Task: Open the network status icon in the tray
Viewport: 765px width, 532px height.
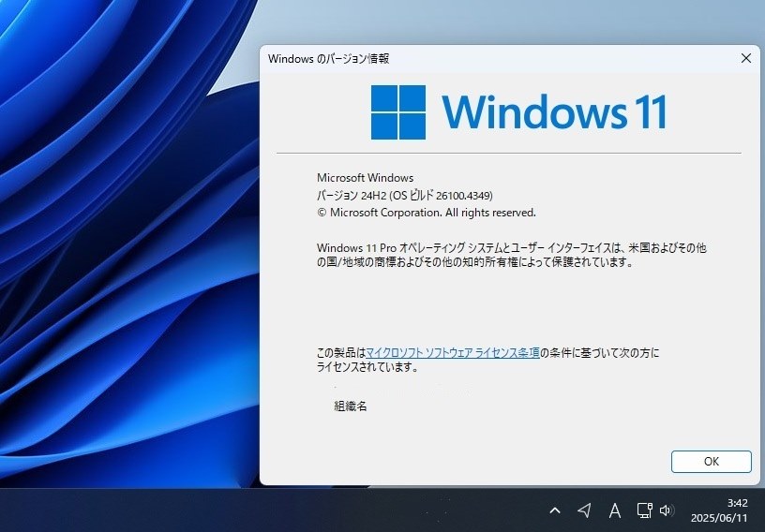Action: coord(644,510)
